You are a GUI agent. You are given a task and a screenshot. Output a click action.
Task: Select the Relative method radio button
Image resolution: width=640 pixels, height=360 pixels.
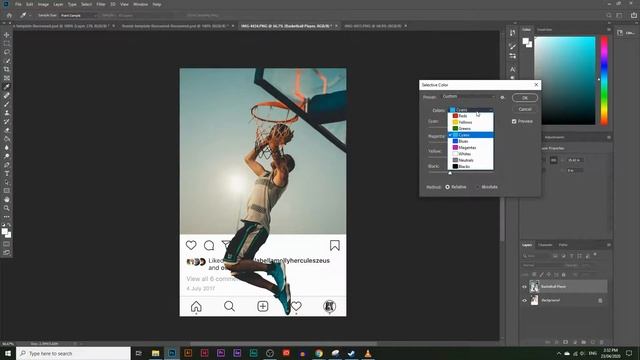click(x=447, y=187)
